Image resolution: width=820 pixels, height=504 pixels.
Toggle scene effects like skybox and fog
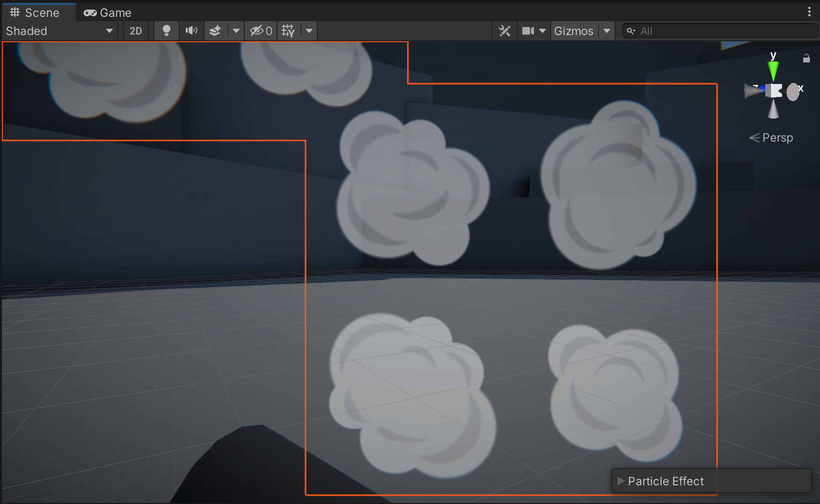pos(215,31)
